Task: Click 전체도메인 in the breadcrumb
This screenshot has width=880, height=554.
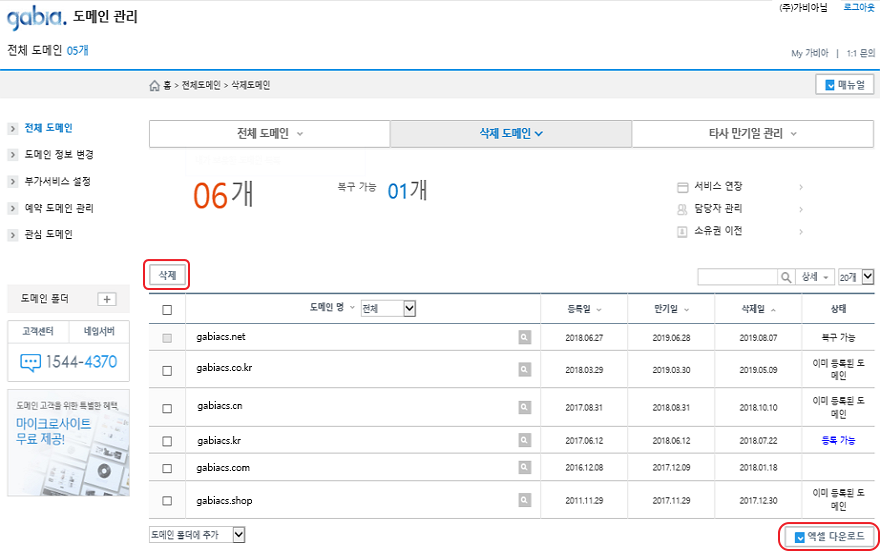Action: tap(201, 85)
